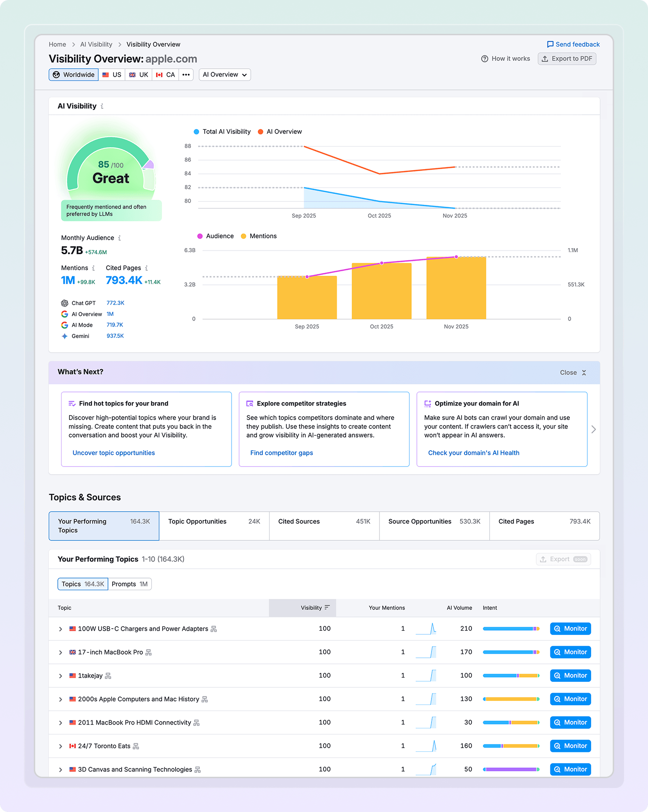Select the Worldwide region filter
648x812 pixels.
pos(74,75)
